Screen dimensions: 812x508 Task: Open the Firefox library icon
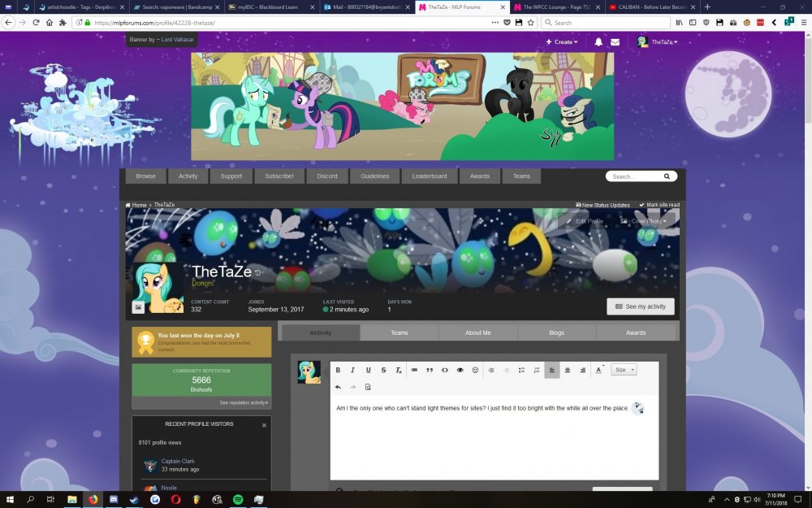(x=680, y=23)
